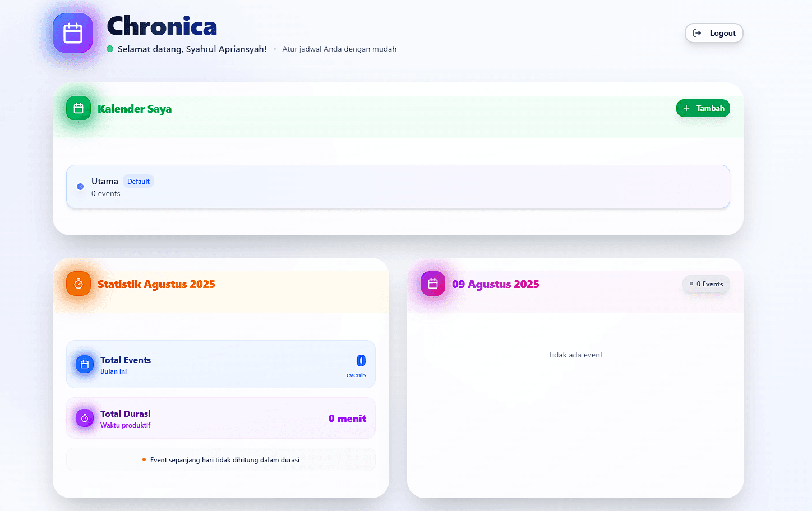
Task: Click the Selamat datang, Syahrul Apriansyah greeting
Action: (192, 49)
